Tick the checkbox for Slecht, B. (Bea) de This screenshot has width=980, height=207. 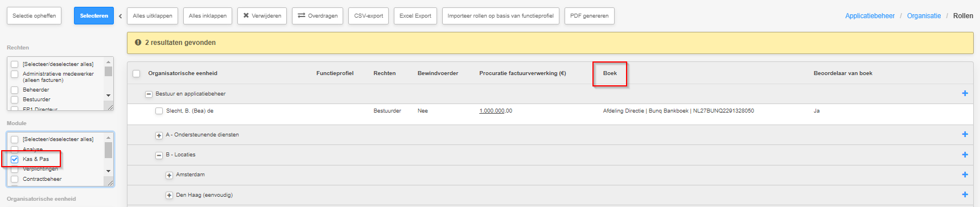[x=159, y=111]
